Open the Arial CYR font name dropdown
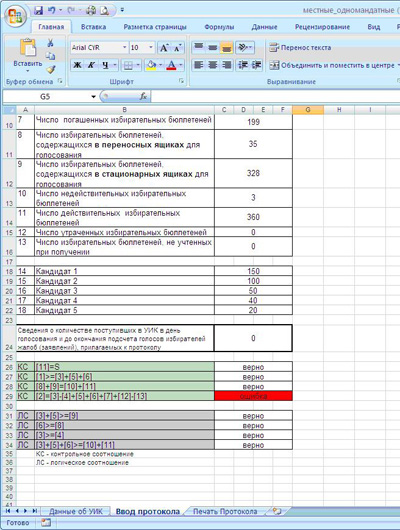 coord(124,48)
